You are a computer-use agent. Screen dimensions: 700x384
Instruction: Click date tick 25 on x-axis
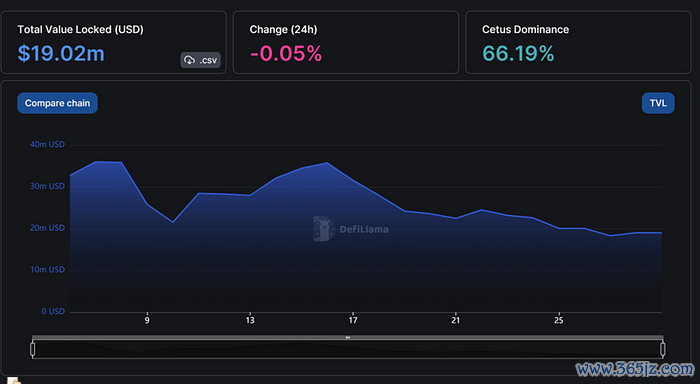click(558, 320)
